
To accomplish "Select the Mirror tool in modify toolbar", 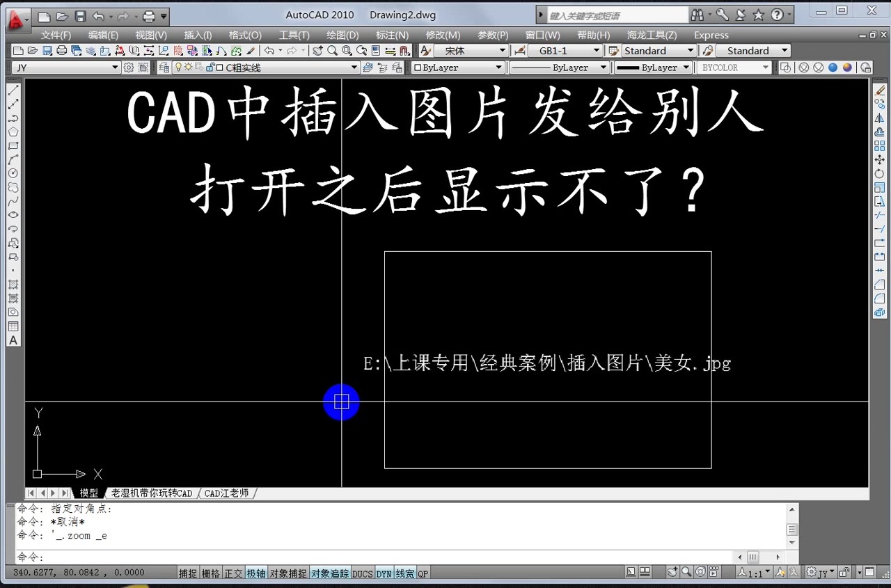I will 880,118.
